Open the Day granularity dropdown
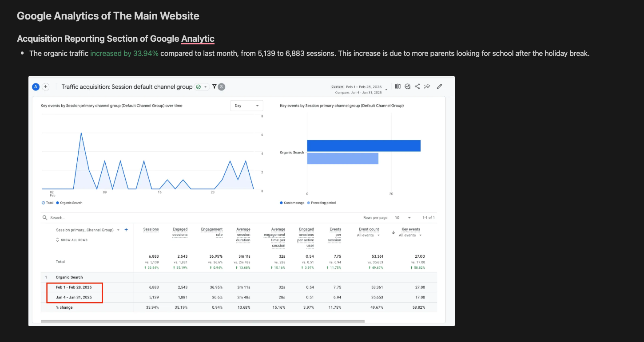 [x=246, y=106]
